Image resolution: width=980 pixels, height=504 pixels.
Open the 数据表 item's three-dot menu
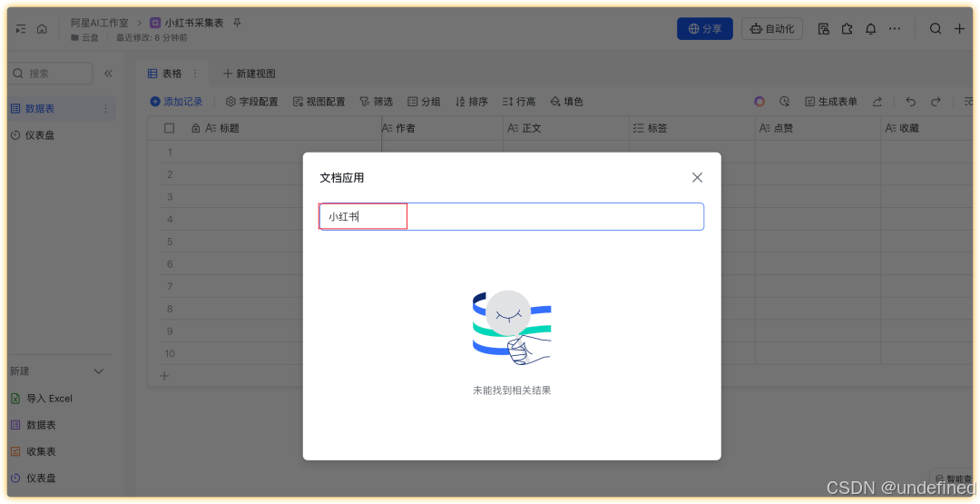105,108
